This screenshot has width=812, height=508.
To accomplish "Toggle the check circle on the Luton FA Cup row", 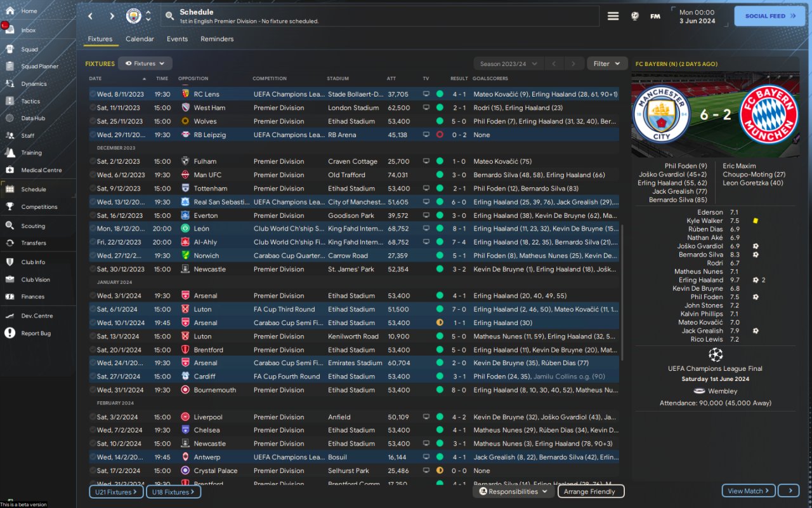I will (x=93, y=309).
